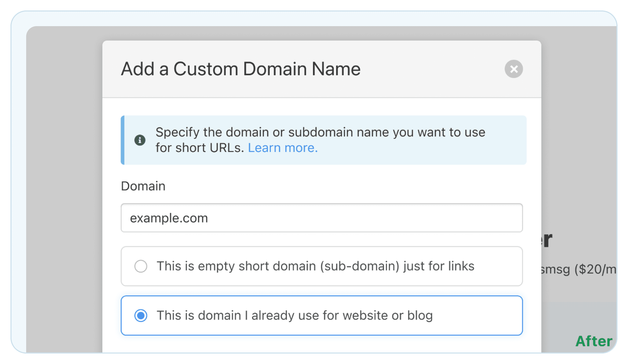Click the empty short domain option's radio circle
The height and width of the screenshot is (364, 628).
tap(141, 266)
